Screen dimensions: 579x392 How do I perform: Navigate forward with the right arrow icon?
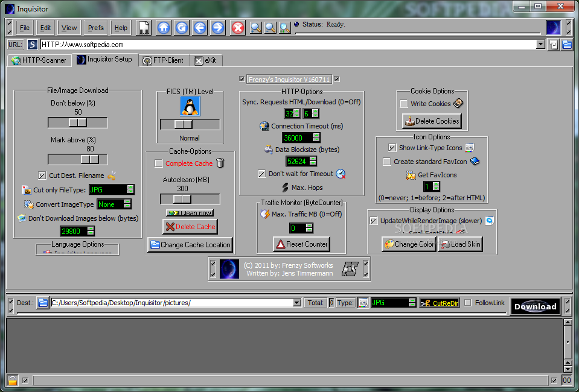point(218,28)
